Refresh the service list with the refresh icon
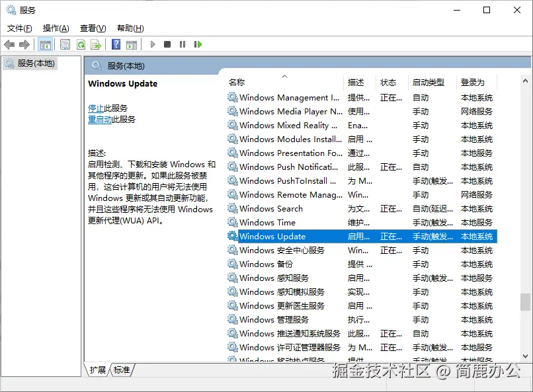Screen dimensions: 533x392 point(81,44)
